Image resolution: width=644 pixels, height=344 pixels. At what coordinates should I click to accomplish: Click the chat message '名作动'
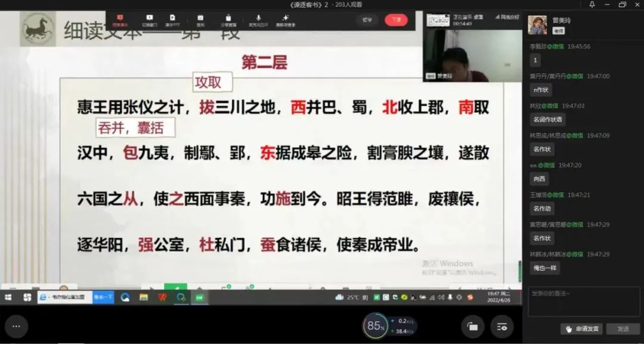(541, 209)
